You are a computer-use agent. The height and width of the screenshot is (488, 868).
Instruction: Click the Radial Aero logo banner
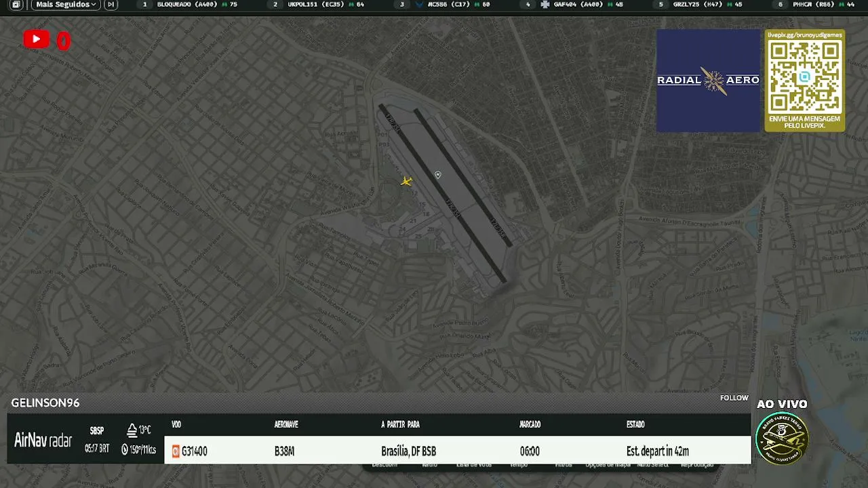click(x=708, y=80)
